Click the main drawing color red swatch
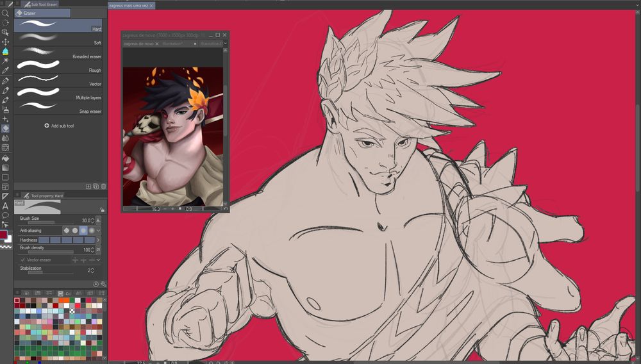Viewport: 641px width, 364px height. (x=3, y=235)
